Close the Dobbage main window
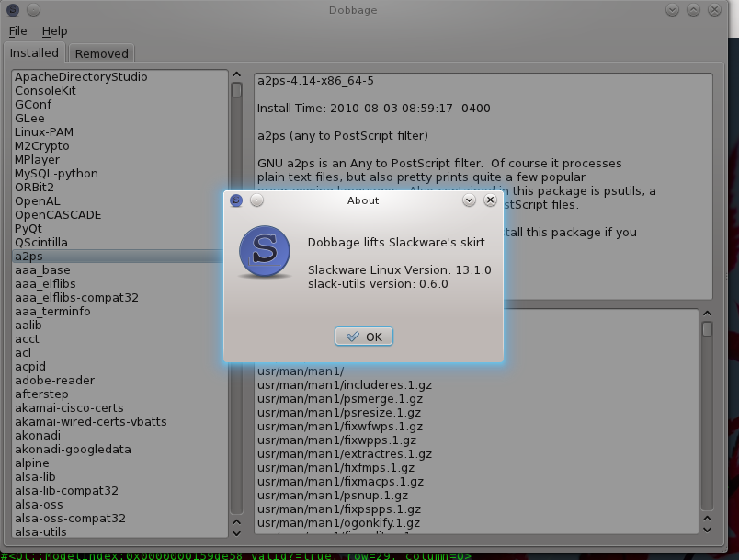739x560 pixels. coord(714,10)
